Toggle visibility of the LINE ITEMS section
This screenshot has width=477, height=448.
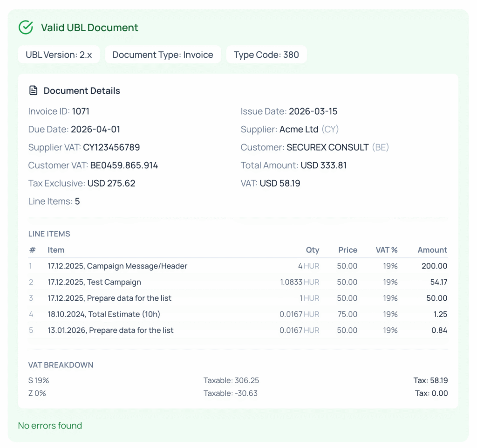49,234
